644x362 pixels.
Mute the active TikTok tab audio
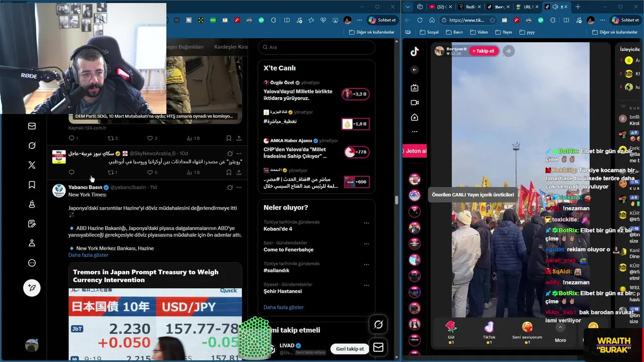click(555, 7)
